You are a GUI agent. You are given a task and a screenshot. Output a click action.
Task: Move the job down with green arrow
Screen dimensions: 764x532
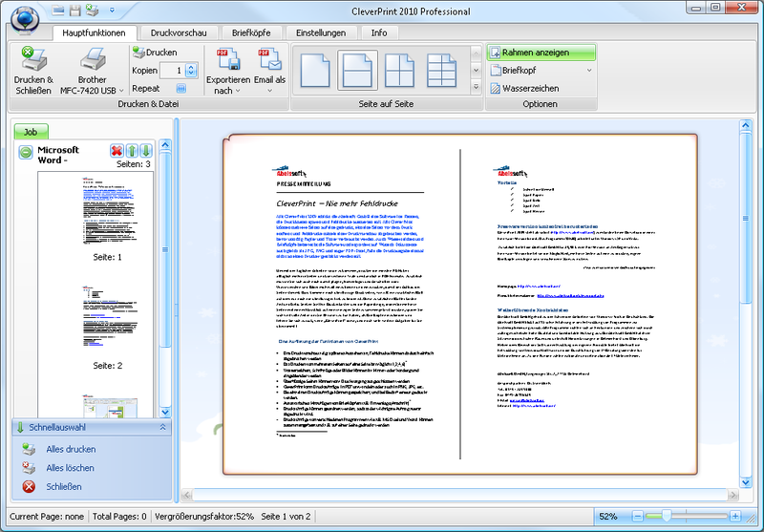(147, 151)
